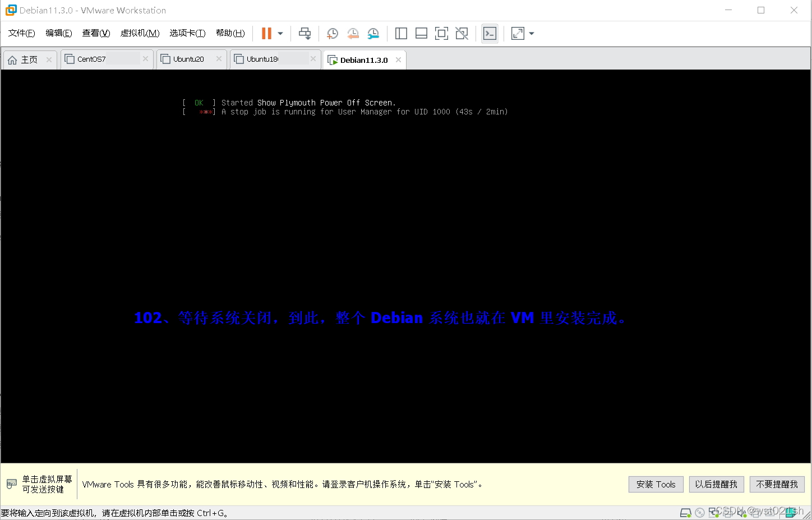Click inside the black VM console screen

(x=406, y=266)
